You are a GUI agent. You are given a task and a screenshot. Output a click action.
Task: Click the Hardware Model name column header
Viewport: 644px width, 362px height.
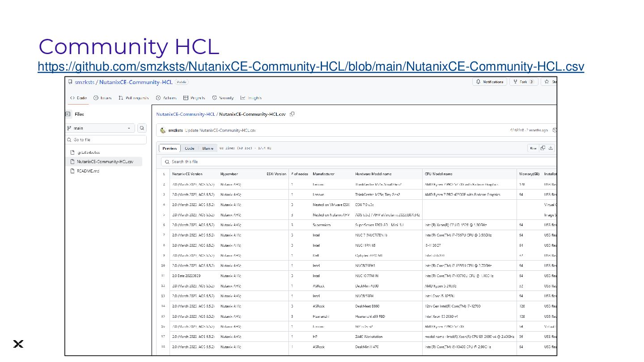pyautogui.click(x=373, y=174)
